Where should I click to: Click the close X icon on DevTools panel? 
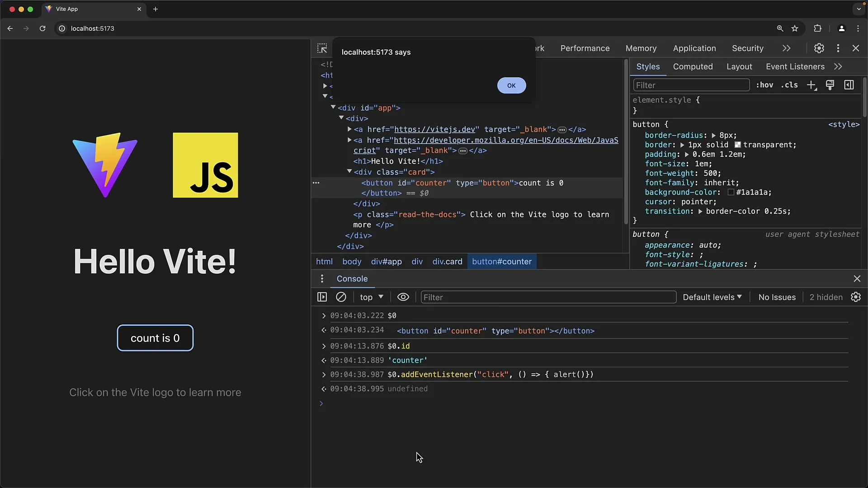point(856,48)
